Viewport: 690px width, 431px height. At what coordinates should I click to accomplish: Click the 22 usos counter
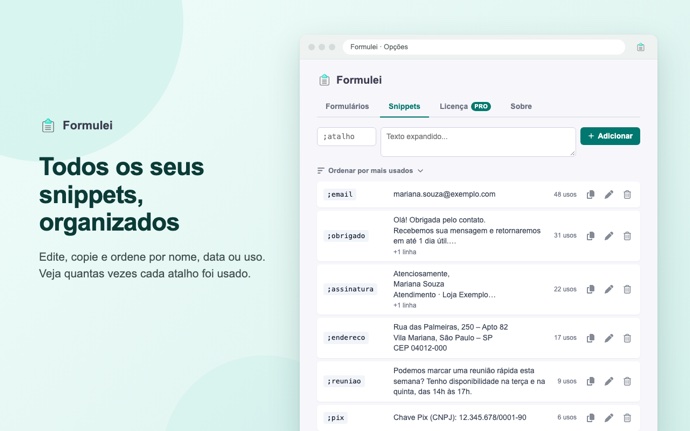(x=565, y=289)
